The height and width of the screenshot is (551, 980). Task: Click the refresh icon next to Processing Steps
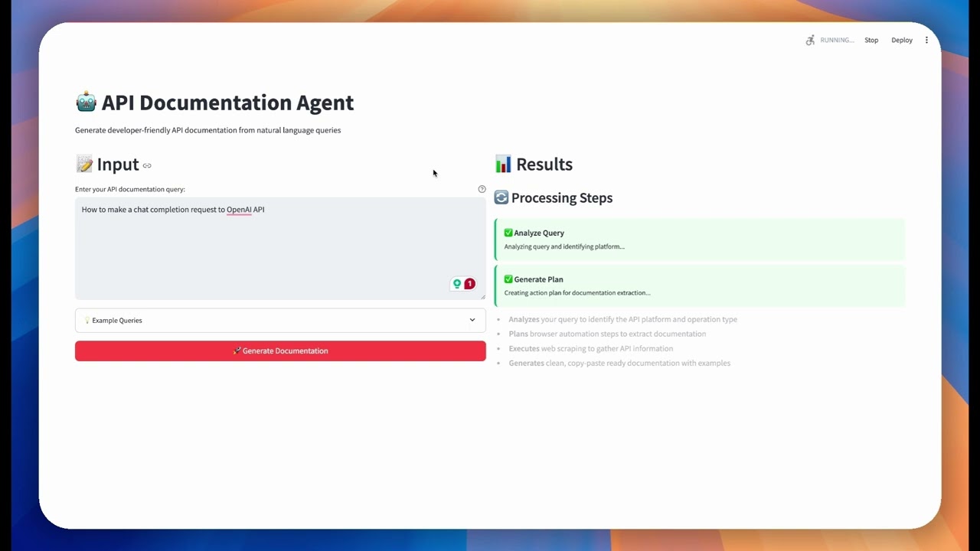click(501, 197)
